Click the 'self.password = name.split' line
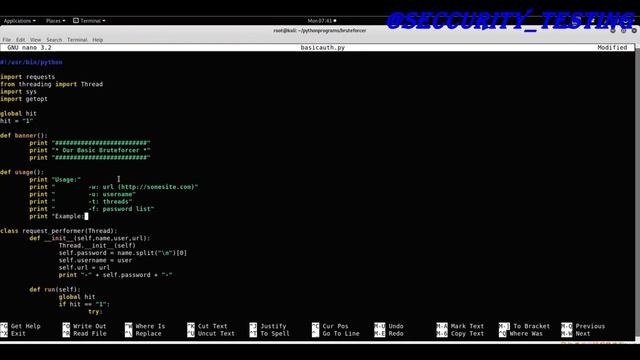Image resolution: width=640 pixels, height=360 pixels. [x=123, y=253]
